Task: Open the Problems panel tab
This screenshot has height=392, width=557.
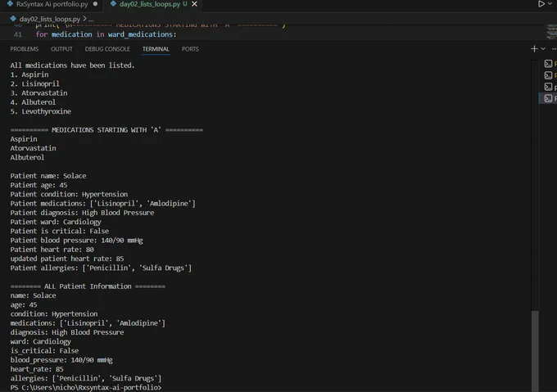Action: tap(24, 49)
